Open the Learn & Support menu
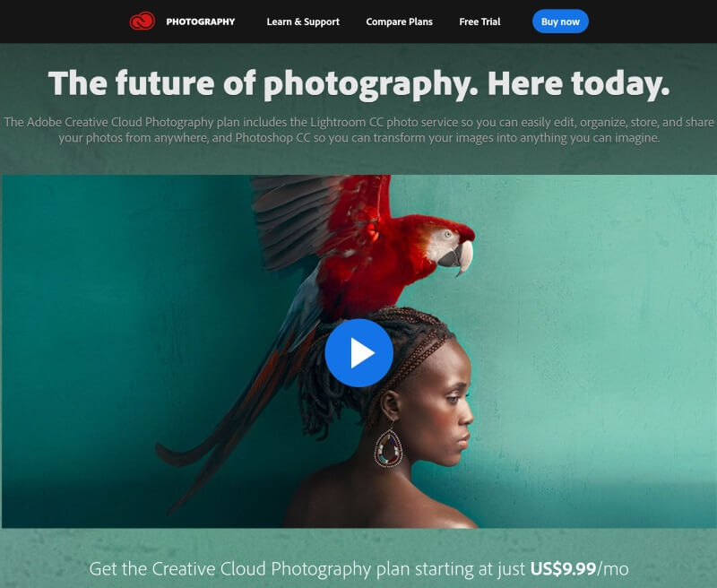Viewport: 717px width, 588px height. point(303,22)
